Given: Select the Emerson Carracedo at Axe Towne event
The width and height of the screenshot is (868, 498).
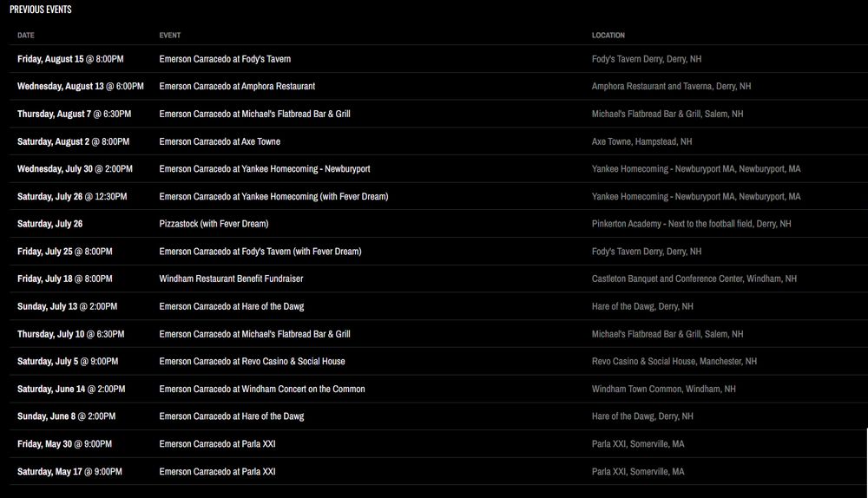Looking at the screenshot, I should pos(220,141).
